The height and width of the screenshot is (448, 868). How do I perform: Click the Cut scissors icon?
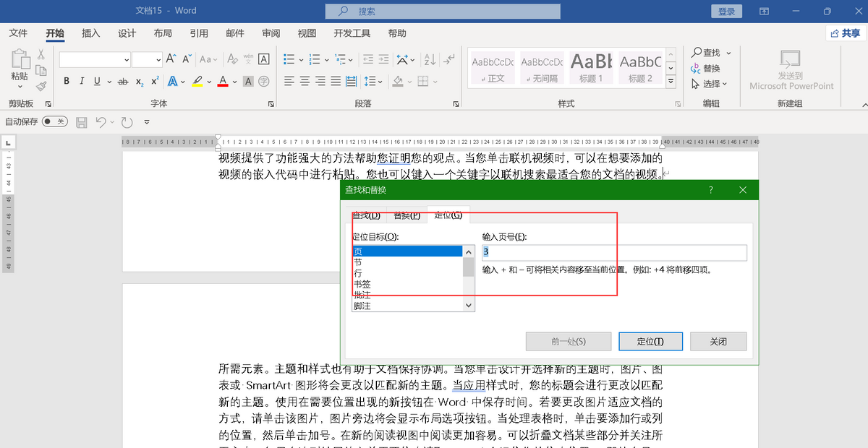(x=41, y=54)
